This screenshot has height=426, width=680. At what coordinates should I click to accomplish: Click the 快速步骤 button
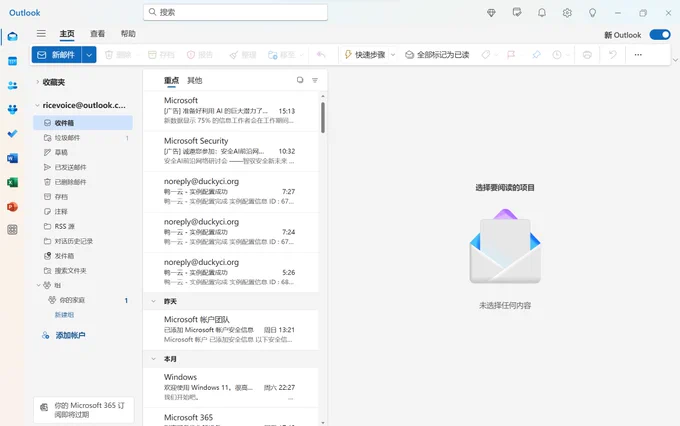coord(365,55)
